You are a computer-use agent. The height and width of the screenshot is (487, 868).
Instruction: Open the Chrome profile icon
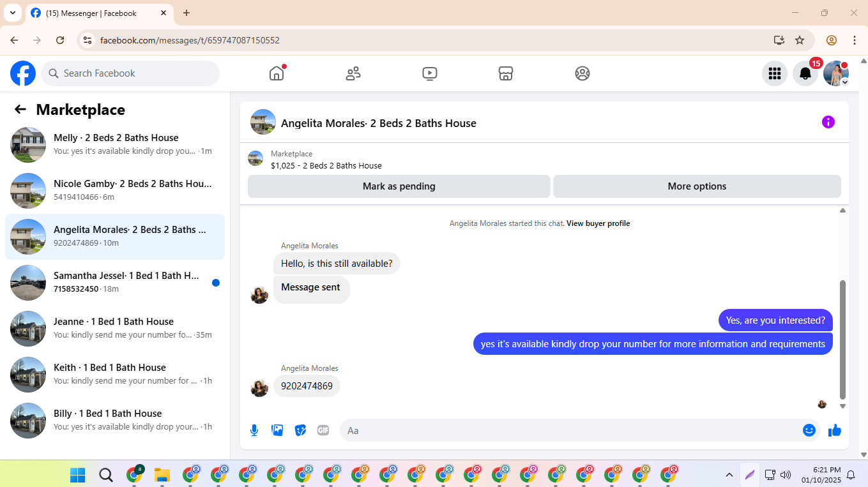point(832,40)
